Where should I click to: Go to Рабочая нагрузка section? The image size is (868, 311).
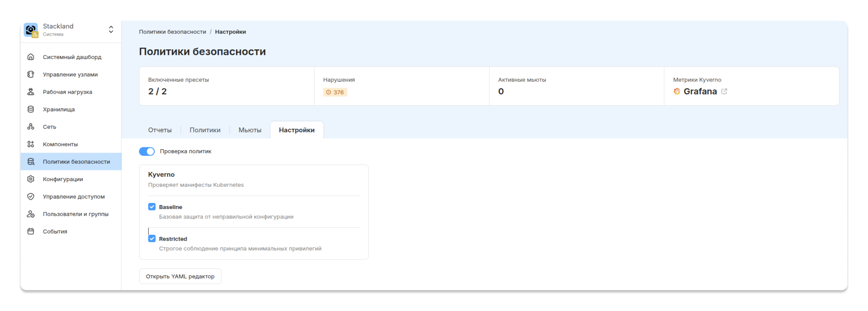pyautogui.click(x=71, y=92)
